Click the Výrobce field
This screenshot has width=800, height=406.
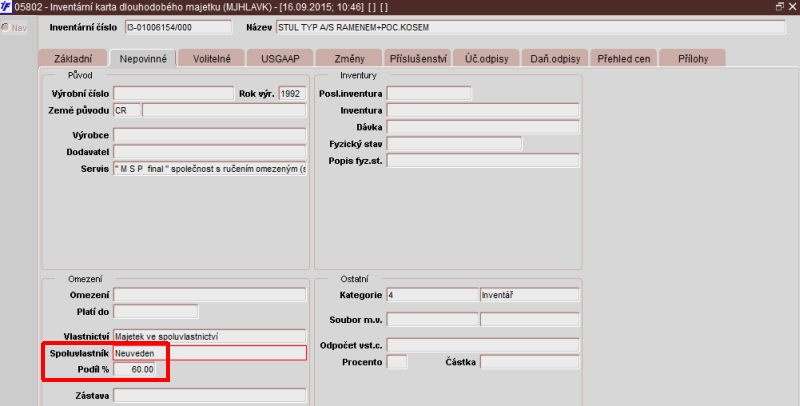(210, 135)
